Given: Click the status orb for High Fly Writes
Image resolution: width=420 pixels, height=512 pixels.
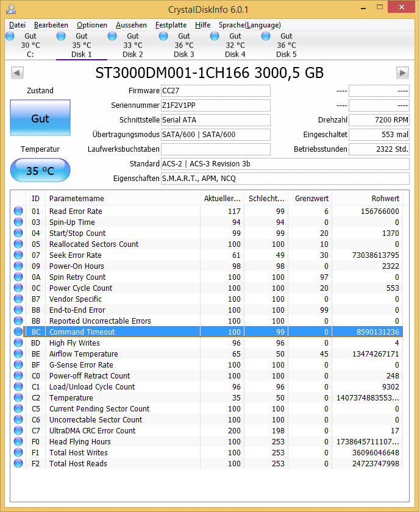Looking at the screenshot, I should tap(18, 343).
